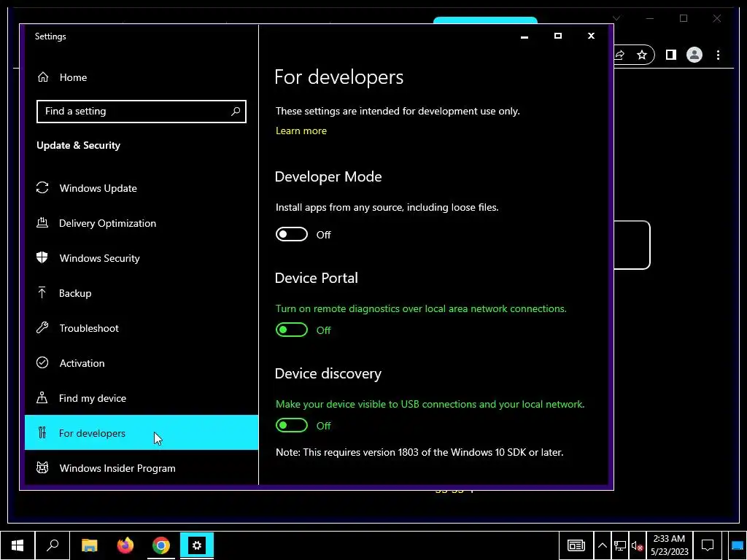Open Home in Settings sidebar
This screenshot has width=747, height=560.
coord(142,77)
